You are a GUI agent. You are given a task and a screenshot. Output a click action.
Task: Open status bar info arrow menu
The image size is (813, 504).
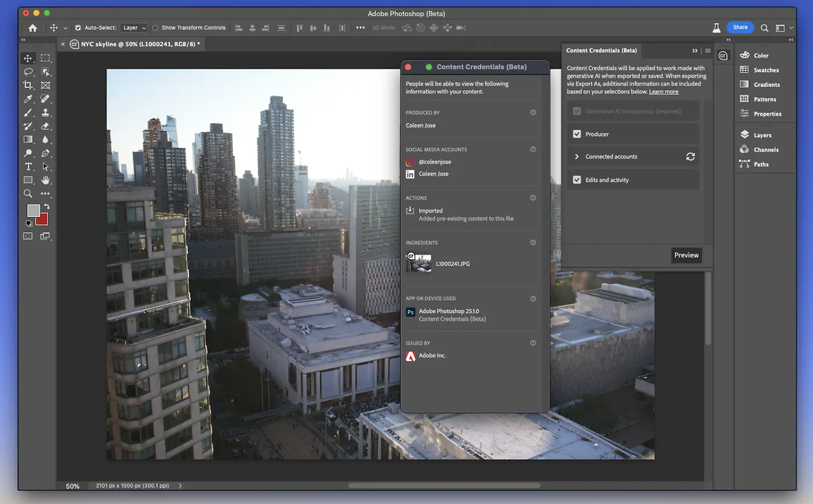[x=180, y=486]
